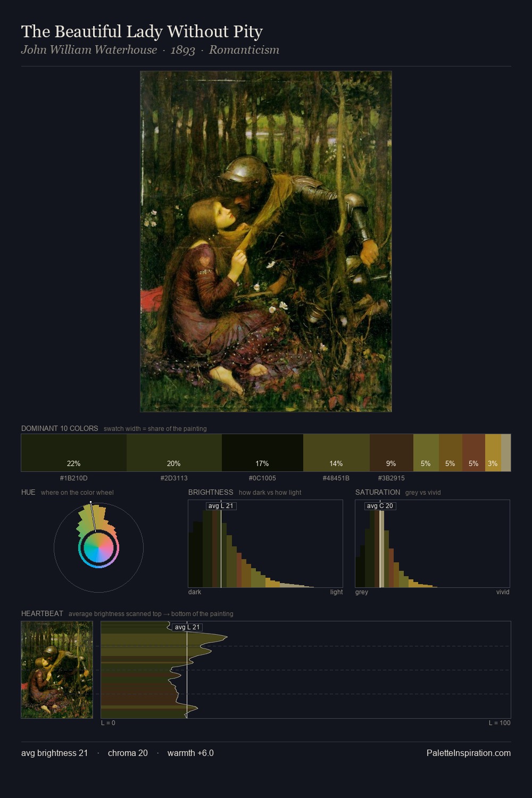The image size is (532, 798).
Task: Click the 5% reddish-brown swatch
Action: pyautogui.click(x=473, y=453)
